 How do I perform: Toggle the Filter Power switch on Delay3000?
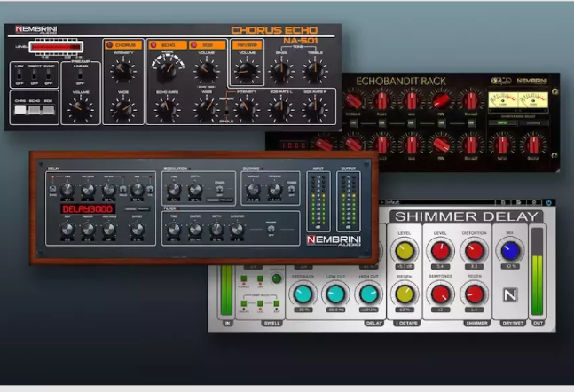[x=271, y=229]
